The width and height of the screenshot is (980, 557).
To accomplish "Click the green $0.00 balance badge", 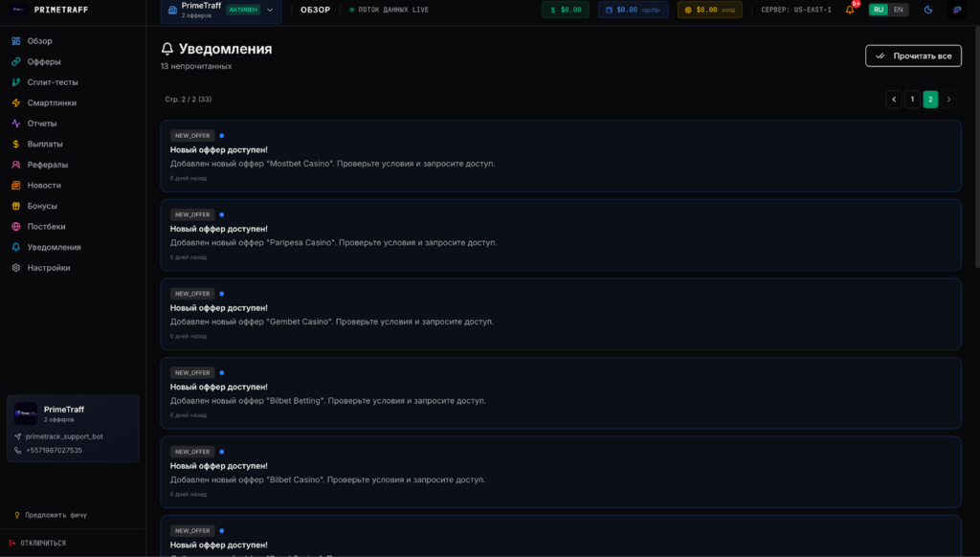I will (x=565, y=10).
